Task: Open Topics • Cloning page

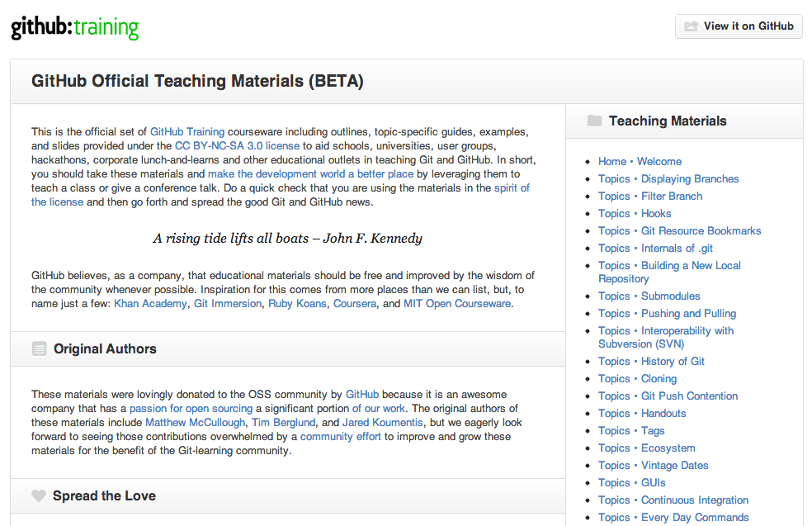Action: pos(638,379)
